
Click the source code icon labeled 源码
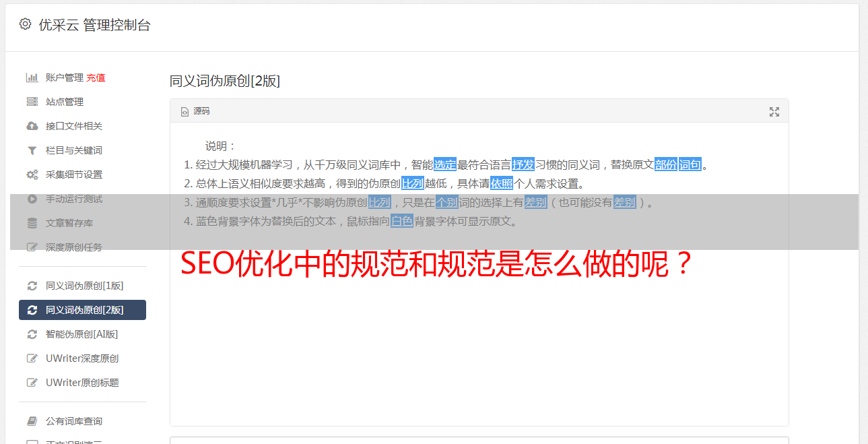point(195,111)
